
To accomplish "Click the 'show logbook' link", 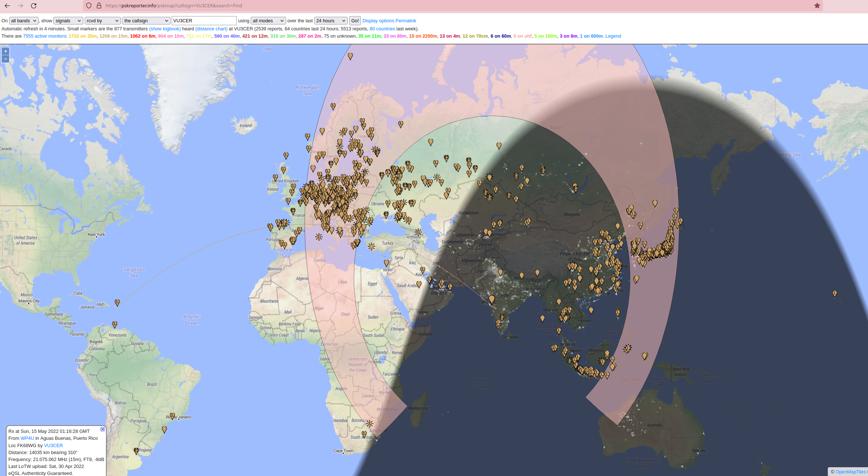I will (165, 29).
